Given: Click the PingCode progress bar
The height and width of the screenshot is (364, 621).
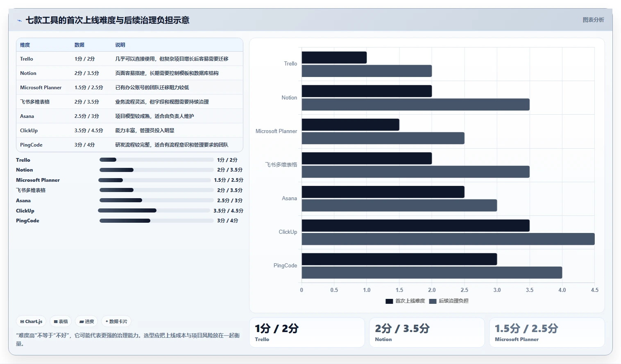Looking at the screenshot, I should point(156,221).
